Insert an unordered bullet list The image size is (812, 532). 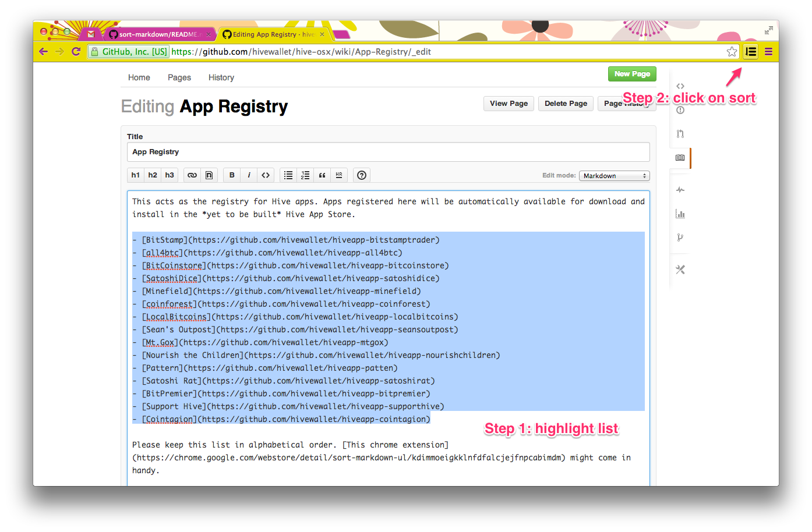pos(288,175)
